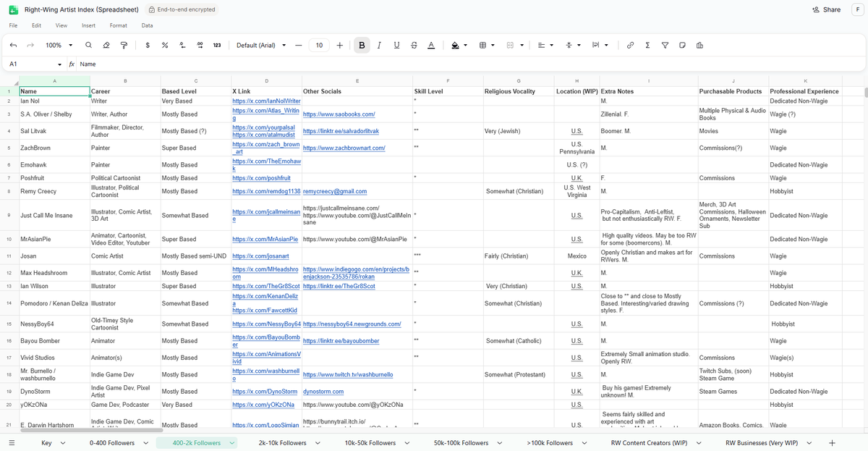Screen dimensions: 868x451
Task: Click the decrease decimal places icon
Action: 182,45
